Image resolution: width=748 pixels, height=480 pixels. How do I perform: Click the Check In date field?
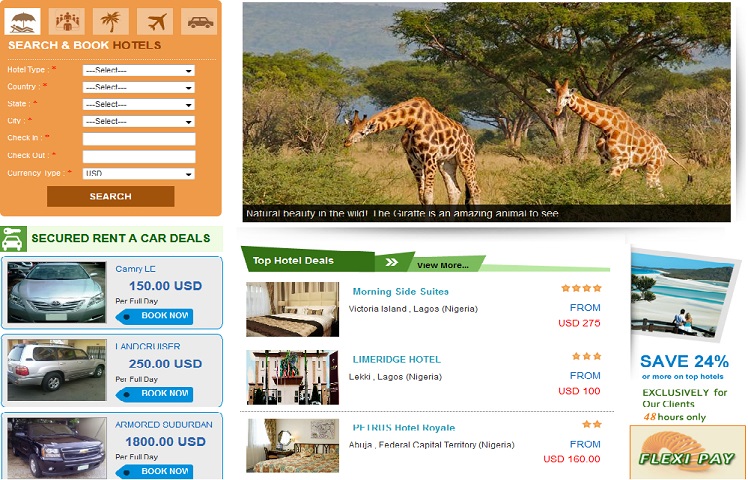point(139,139)
